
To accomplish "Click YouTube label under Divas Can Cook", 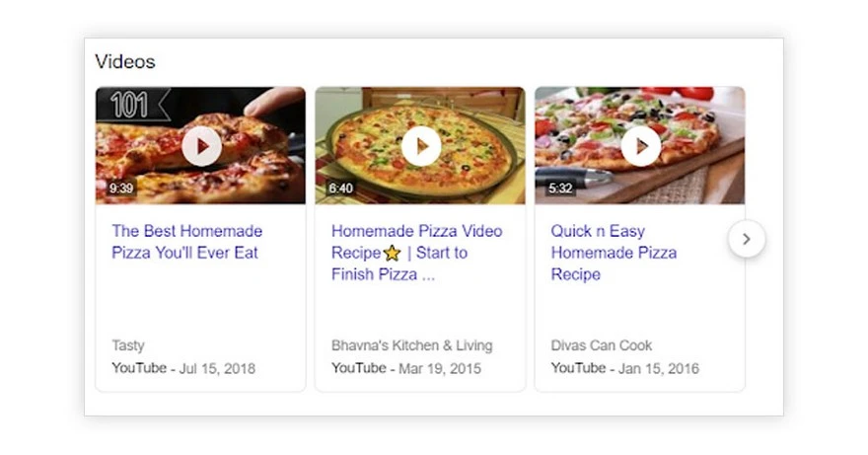I will pos(578,368).
